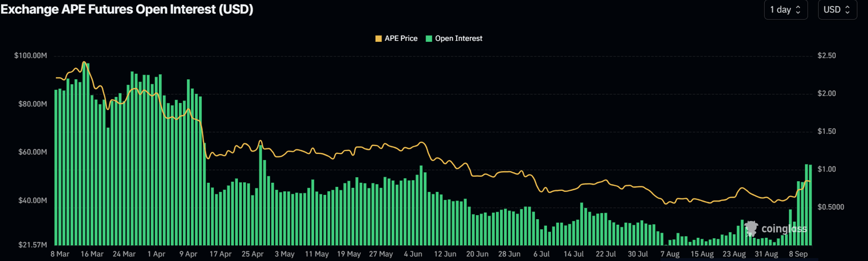Click the $100.00M left axis label

31,56
